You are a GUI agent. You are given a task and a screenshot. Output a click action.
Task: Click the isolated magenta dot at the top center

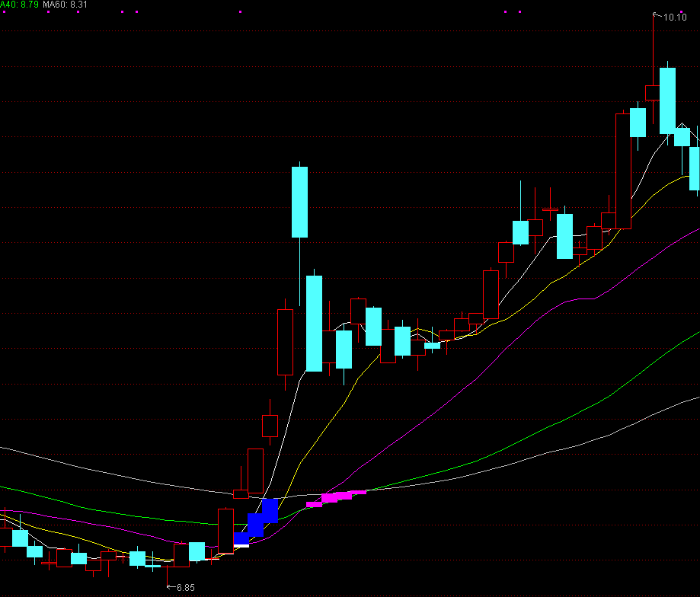tap(241, 12)
